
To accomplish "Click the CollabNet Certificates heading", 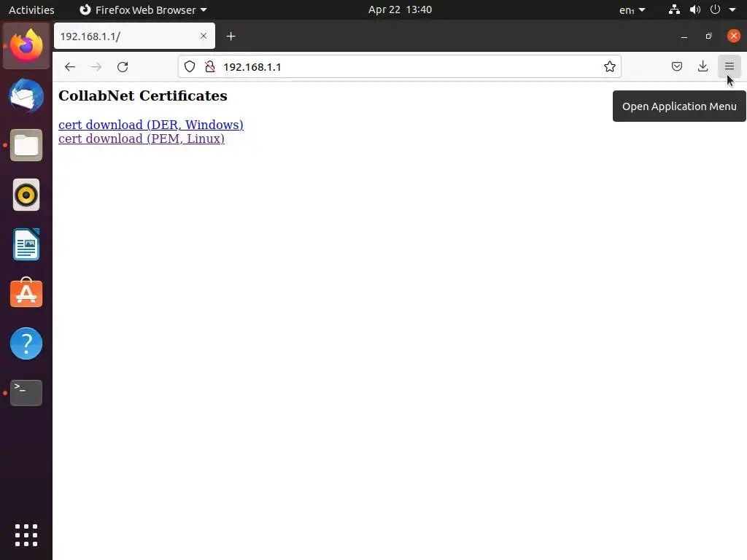I will tap(142, 96).
